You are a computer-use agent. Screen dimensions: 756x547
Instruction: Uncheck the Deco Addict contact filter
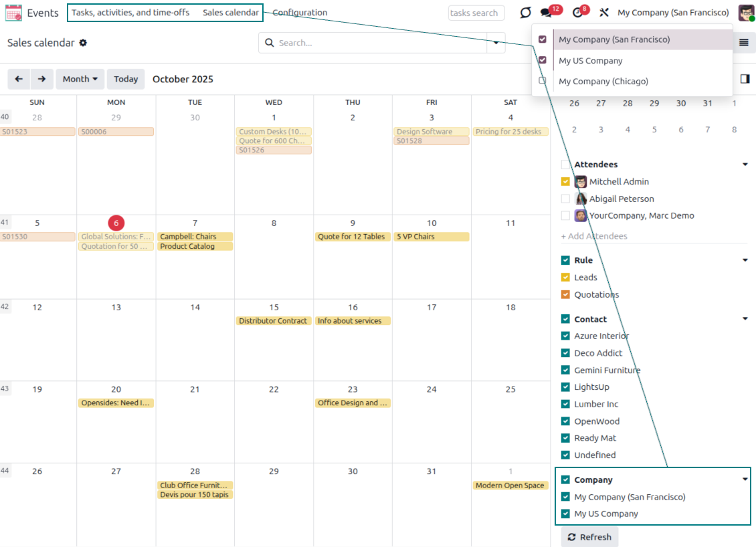click(x=565, y=353)
